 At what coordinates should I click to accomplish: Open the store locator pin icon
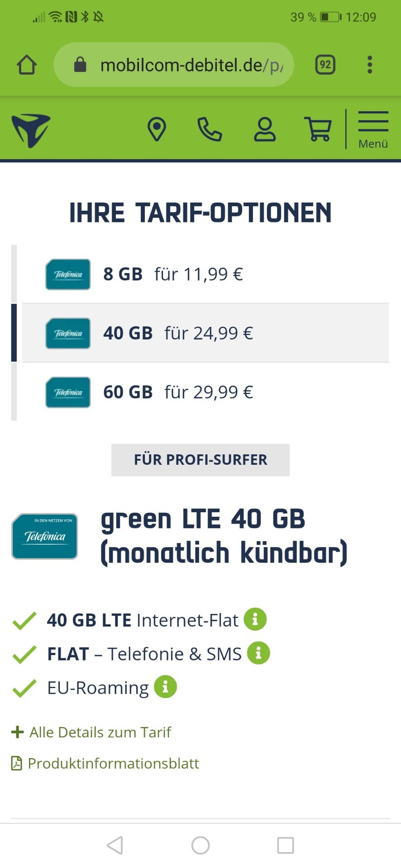[x=157, y=129]
